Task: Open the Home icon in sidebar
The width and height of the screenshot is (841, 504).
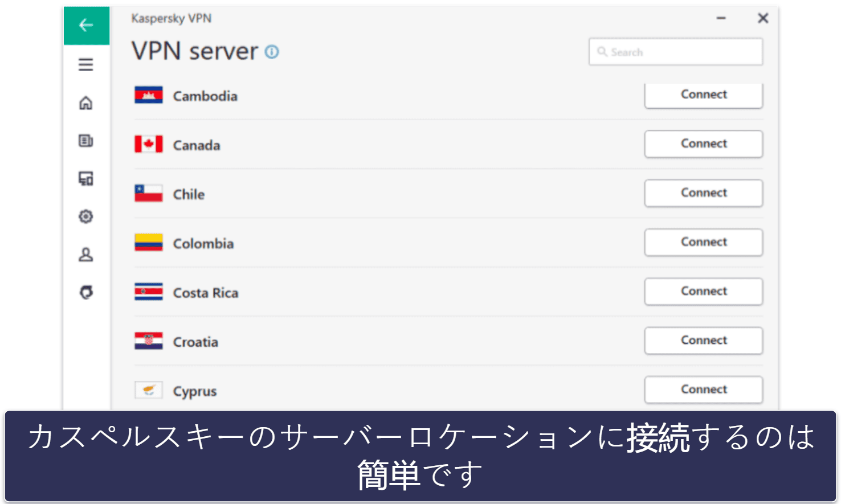Action: 86,103
